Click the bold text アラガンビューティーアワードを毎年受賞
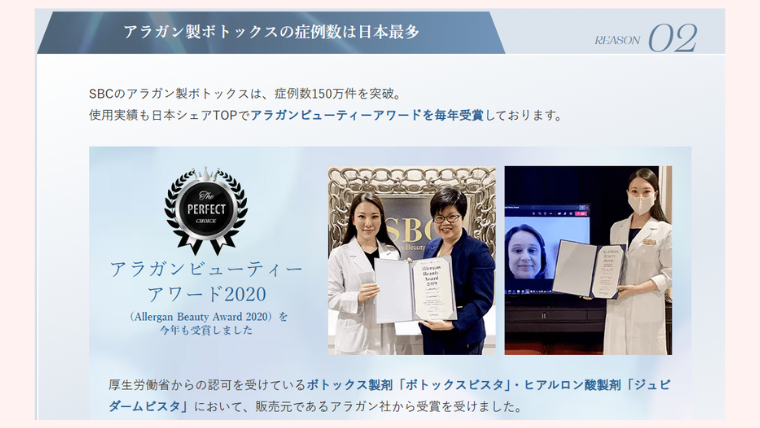 367,115
